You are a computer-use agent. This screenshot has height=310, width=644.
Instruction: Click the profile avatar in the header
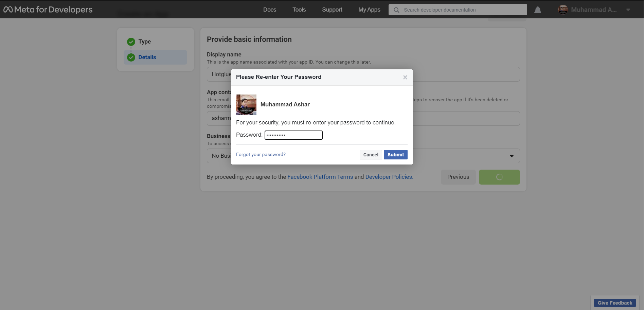[x=563, y=10]
